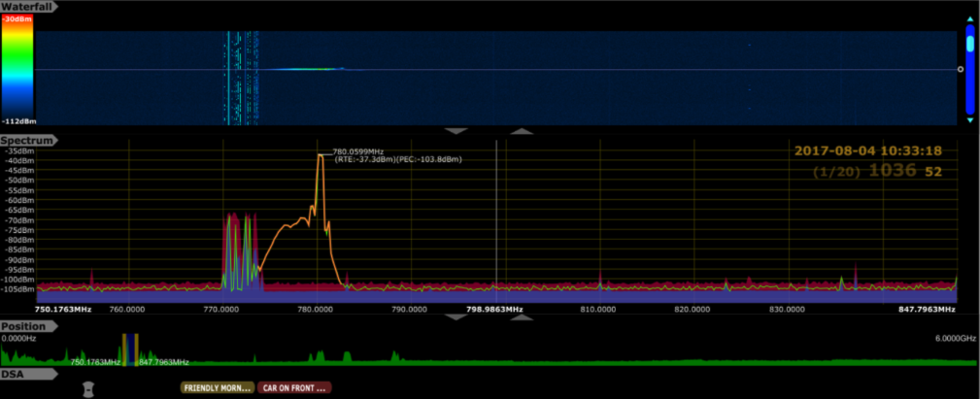Click the waterfall scrollbar down arrow
The height and width of the screenshot is (399, 980).
968,120
